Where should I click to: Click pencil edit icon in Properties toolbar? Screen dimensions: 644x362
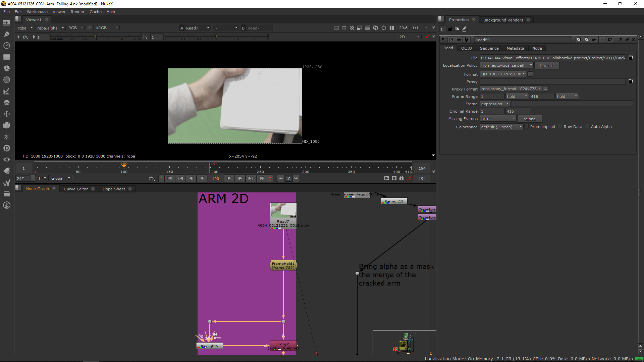pyautogui.click(x=465, y=29)
